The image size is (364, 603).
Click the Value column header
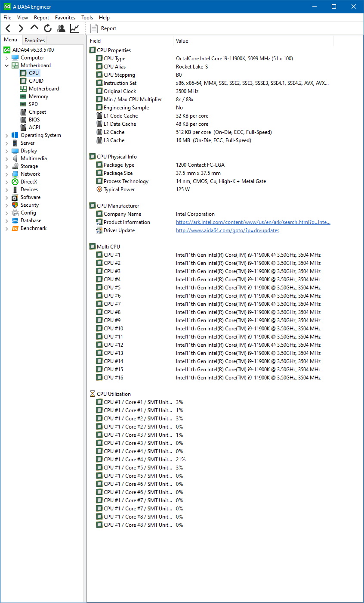point(253,41)
